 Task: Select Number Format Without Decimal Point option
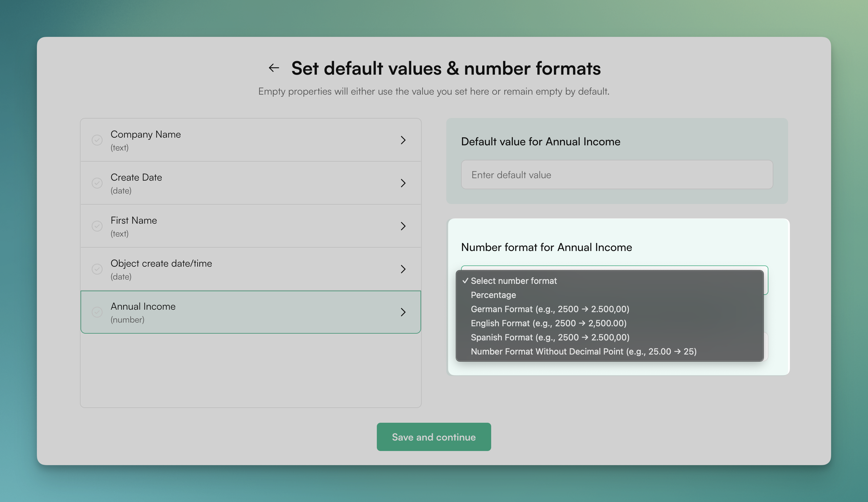coord(583,351)
